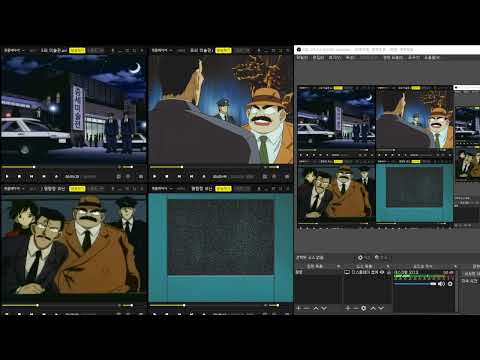Click volume slider of bottom-left player

pos(128,305)
